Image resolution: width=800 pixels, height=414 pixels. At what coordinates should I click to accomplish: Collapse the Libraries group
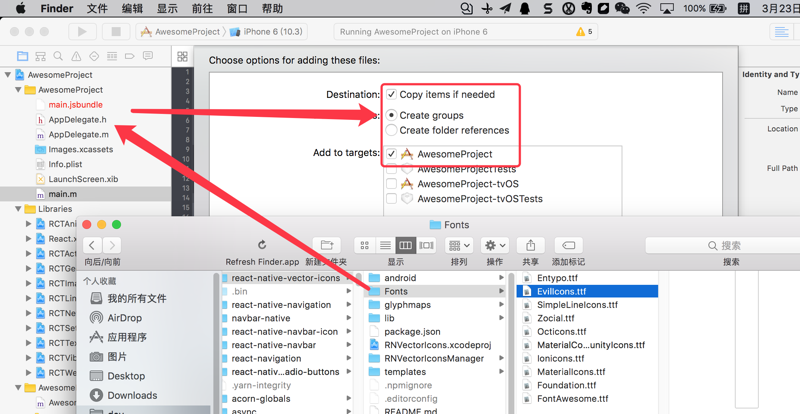click(x=18, y=209)
